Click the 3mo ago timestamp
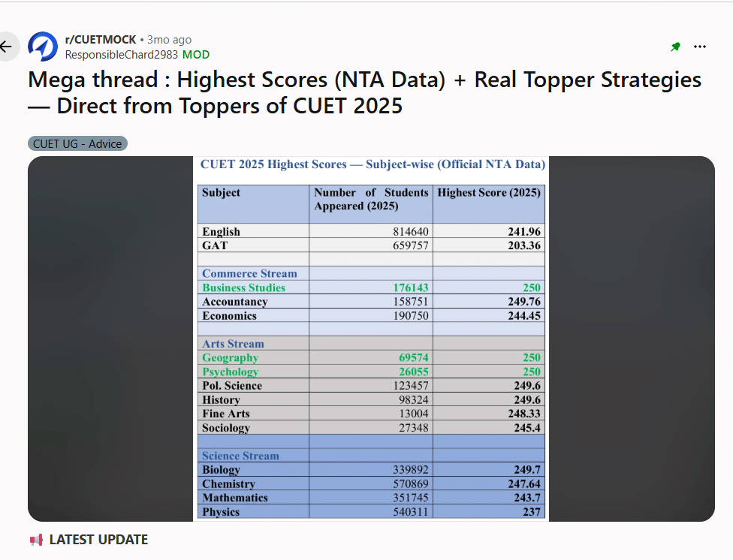This screenshot has width=733, height=560. (169, 40)
